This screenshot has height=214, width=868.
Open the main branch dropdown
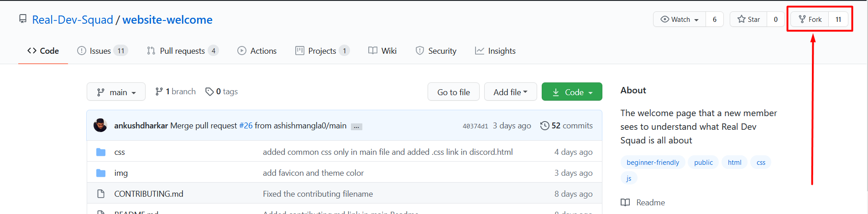pos(116,92)
